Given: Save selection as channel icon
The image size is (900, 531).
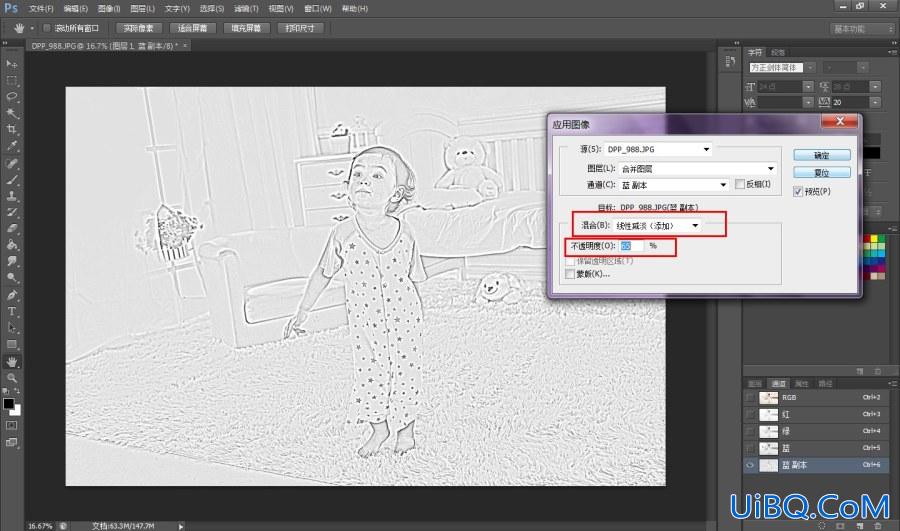Looking at the screenshot, I should coord(840,525).
